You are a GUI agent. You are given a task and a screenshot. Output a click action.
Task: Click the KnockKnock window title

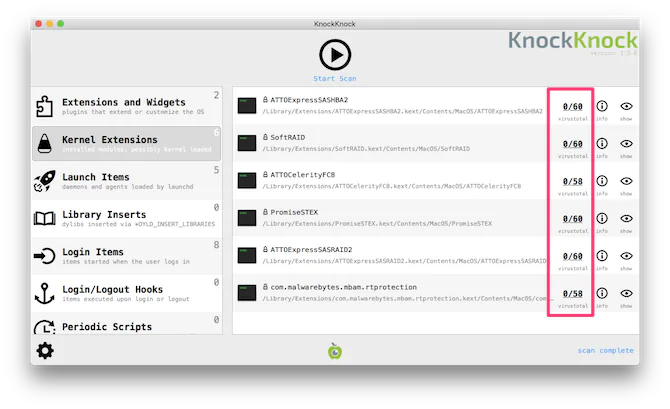pos(335,24)
